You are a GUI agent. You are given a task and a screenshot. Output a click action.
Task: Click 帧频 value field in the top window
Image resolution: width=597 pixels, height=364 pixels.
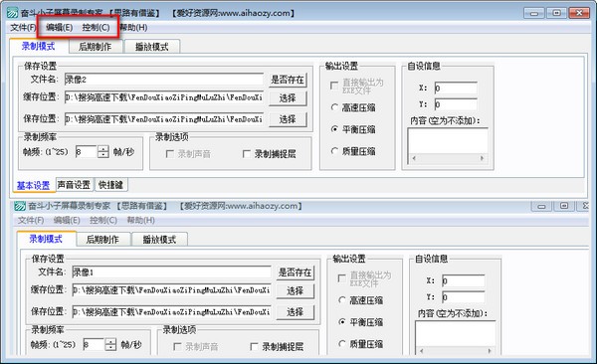(87, 152)
